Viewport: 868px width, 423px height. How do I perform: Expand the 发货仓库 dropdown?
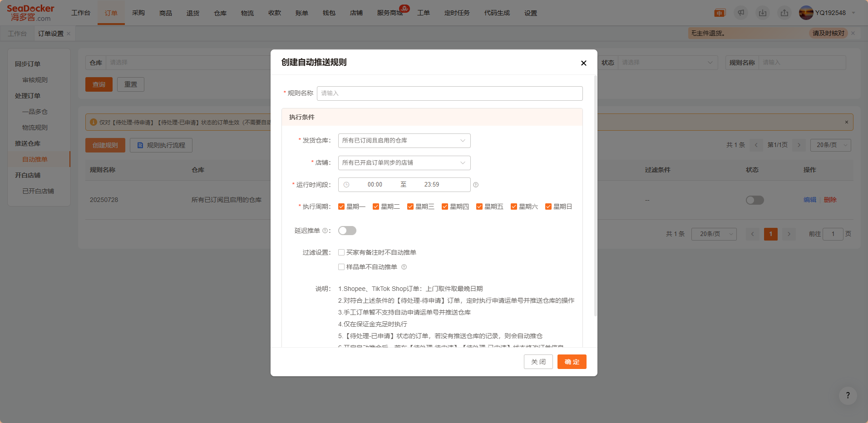click(404, 141)
